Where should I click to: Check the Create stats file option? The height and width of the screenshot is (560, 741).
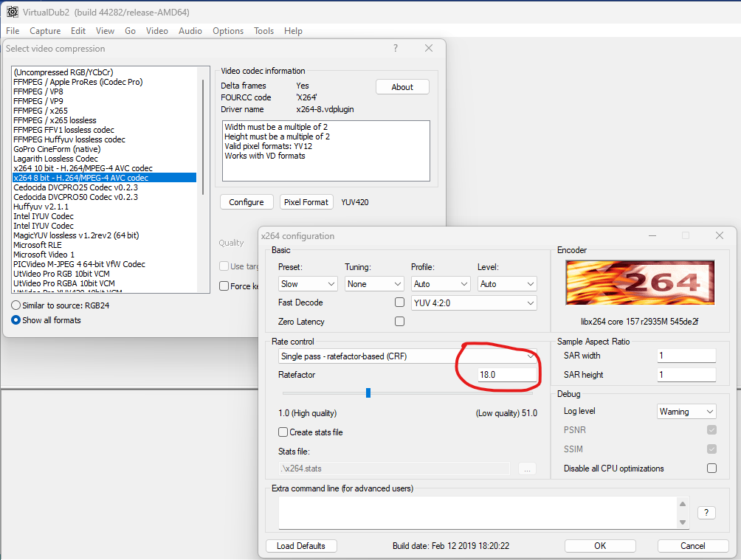pos(283,432)
